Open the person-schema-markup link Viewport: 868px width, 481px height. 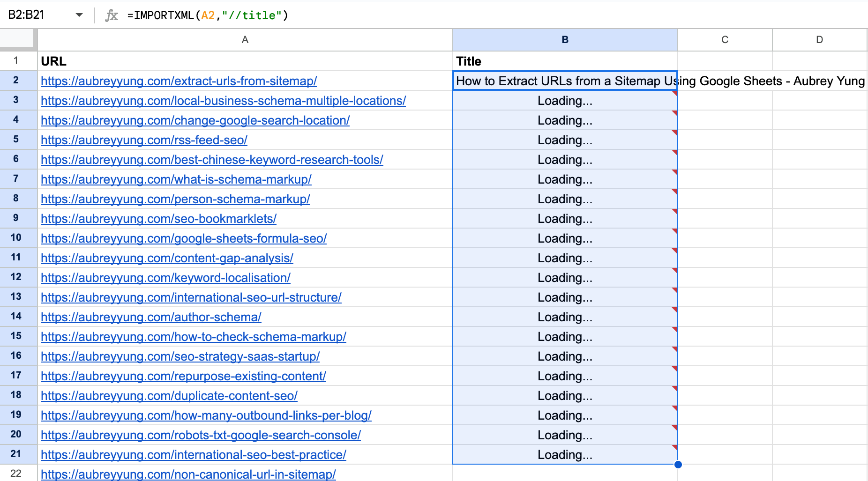(x=176, y=199)
